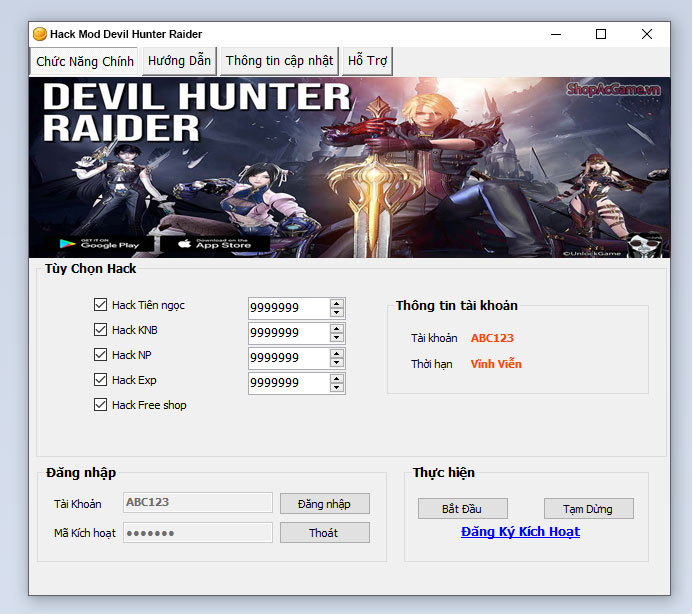The height and width of the screenshot is (616, 693).
Task: Decrease the Hack KNB value with down arrow
Action: (337, 338)
